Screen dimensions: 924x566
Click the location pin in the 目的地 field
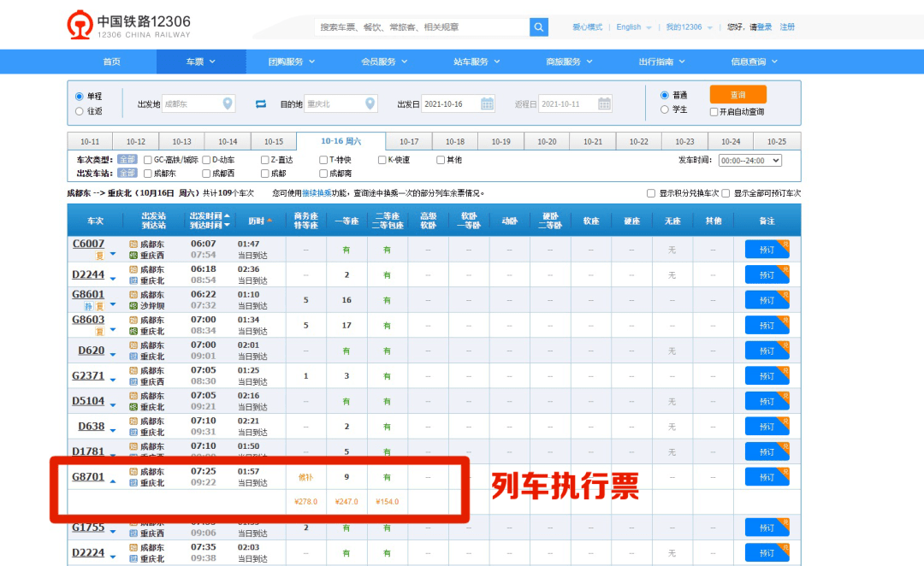[x=370, y=103]
